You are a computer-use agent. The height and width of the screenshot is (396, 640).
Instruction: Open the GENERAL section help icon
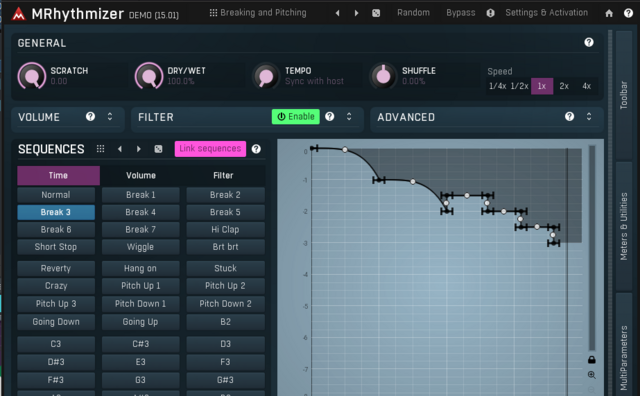pos(589,42)
